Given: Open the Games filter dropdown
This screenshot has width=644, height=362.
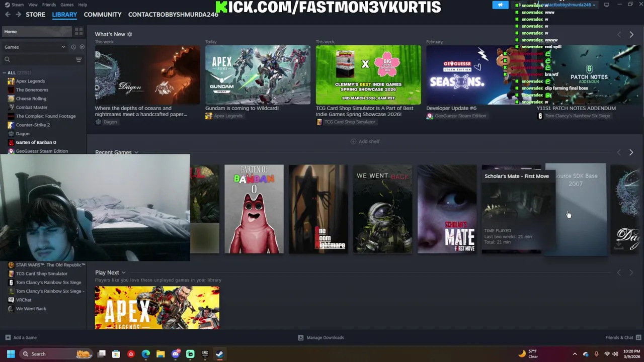Looking at the screenshot, I should coord(35,47).
